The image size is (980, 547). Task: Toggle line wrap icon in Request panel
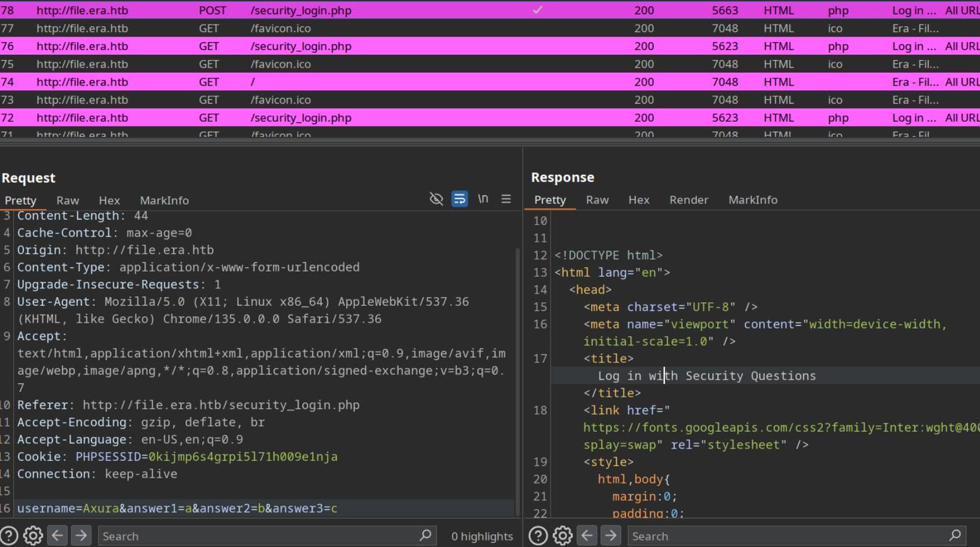(x=459, y=199)
